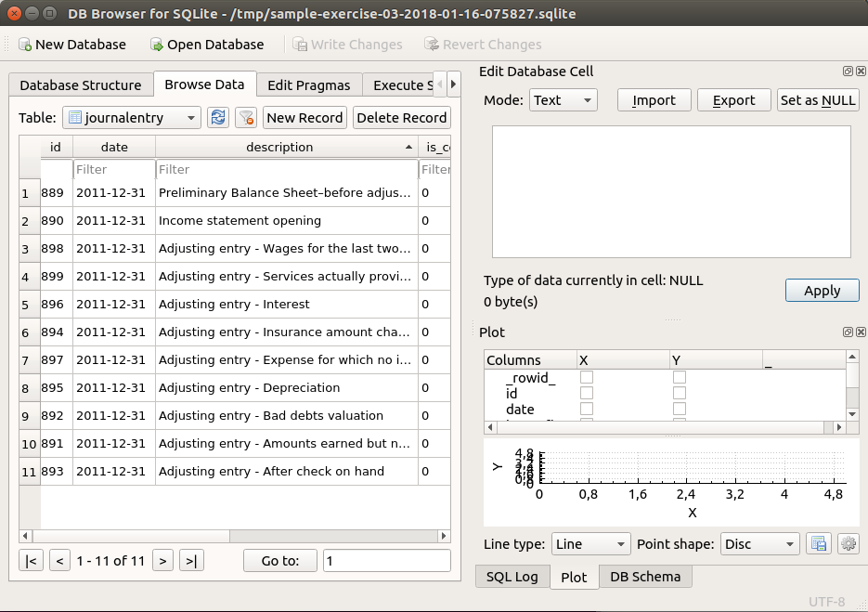Image resolution: width=868 pixels, height=612 pixels.
Task: Click the save plot icon beside Point shape
Action: tap(819, 544)
